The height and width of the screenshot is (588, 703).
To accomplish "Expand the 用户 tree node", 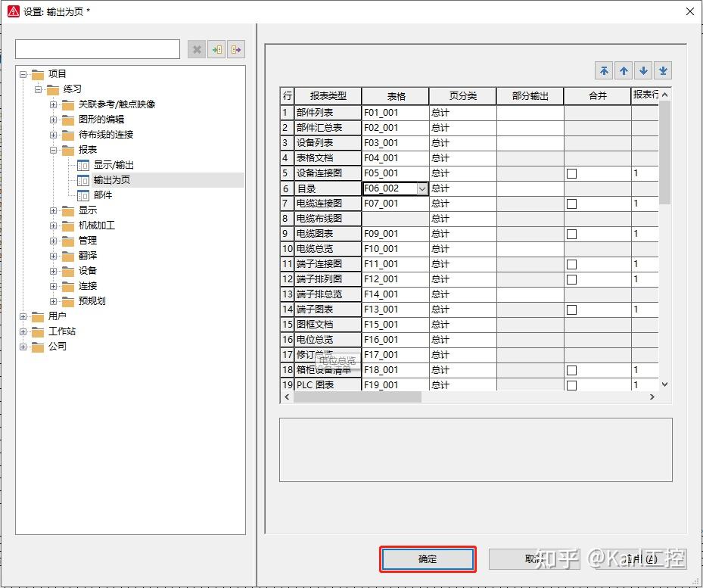I will tap(23, 316).
